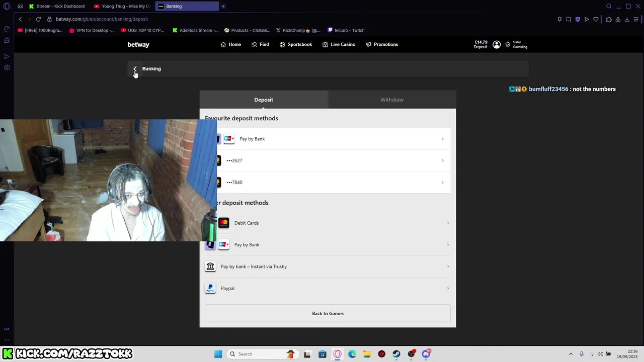The width and height of the screenshot is (644, 362).
Task: Open Opera GX main menu icon
Action: [7, 6]
